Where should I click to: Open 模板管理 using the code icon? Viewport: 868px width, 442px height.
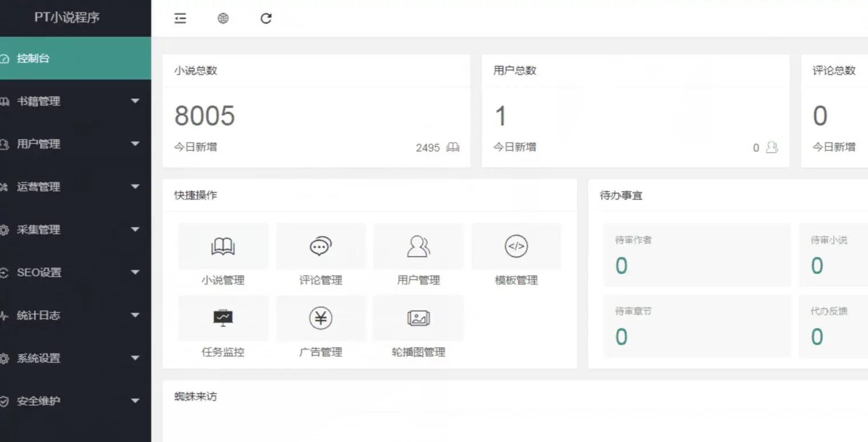[515, 247]
